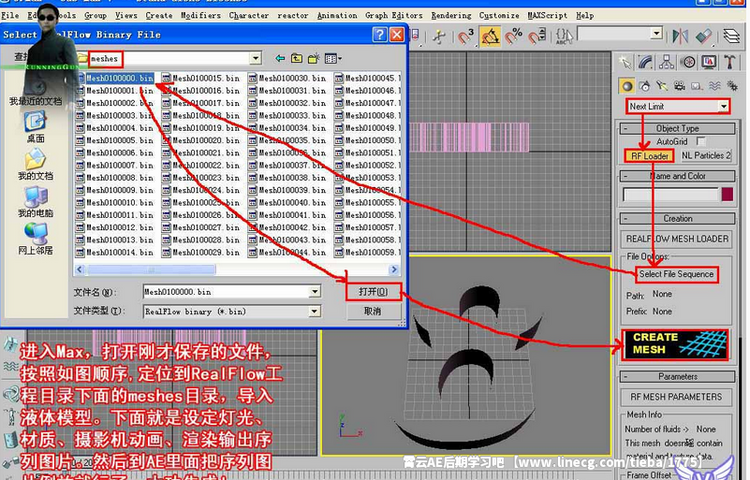Open the Named Selection Sets dropdown
This screenshot has height=480, width=750.
click(x=657, y=33)
